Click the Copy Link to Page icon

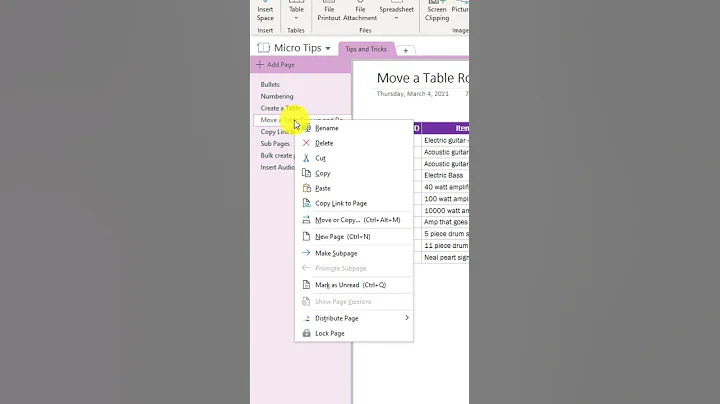click(x=306, y=203)
